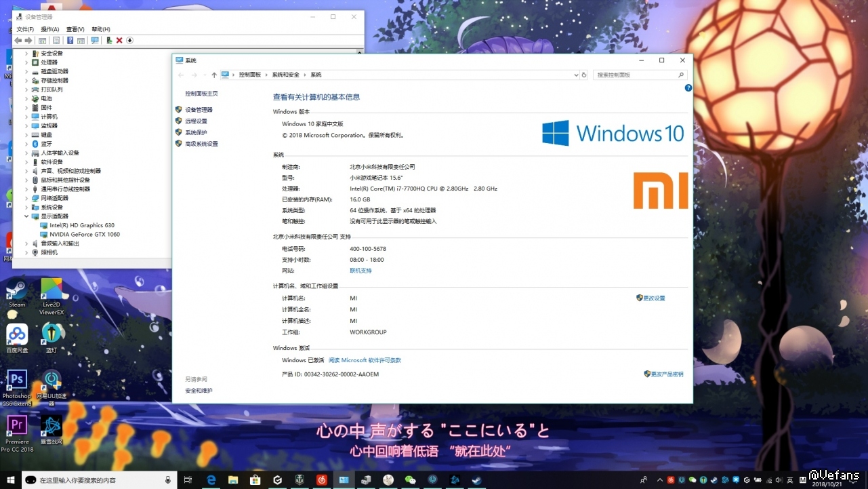
Task: Open the 网易UU加速器 desktop shortcut
Action: [x=51, y=388]
